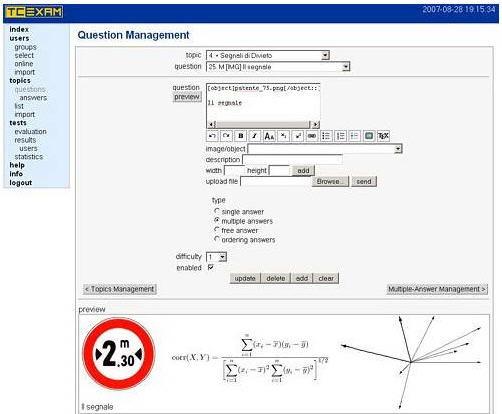Screen dimensions: 502x414
Task: Click the width input field
Action: pos(234,171)
